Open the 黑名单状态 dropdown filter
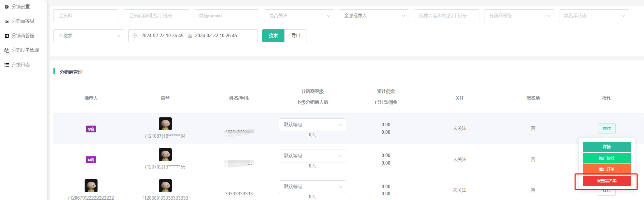The width and height of the screenshot is (644, 200). [593, 16]
